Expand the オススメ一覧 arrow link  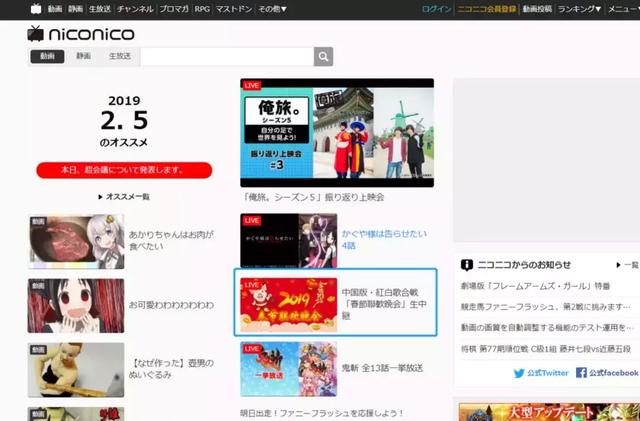point(124,197)
